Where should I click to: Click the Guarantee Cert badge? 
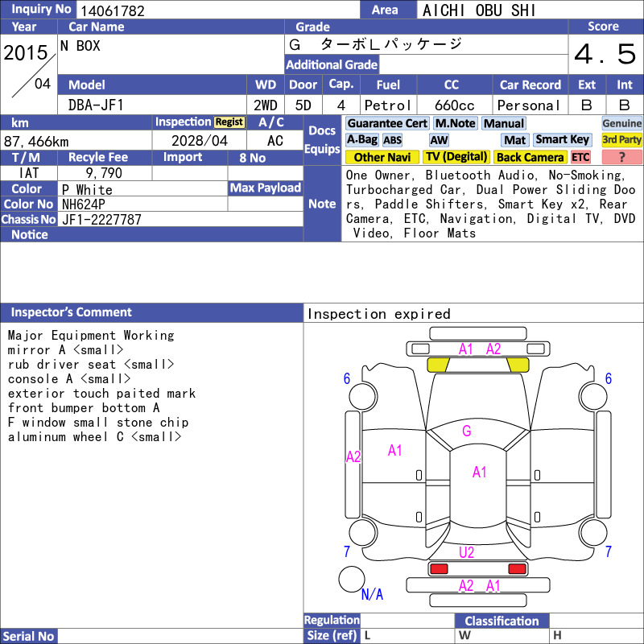387,124
